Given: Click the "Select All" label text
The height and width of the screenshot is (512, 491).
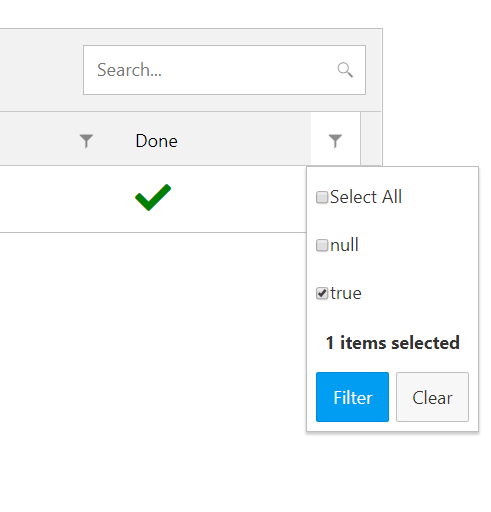Looking at the screenshot, I should coord(366,197).
